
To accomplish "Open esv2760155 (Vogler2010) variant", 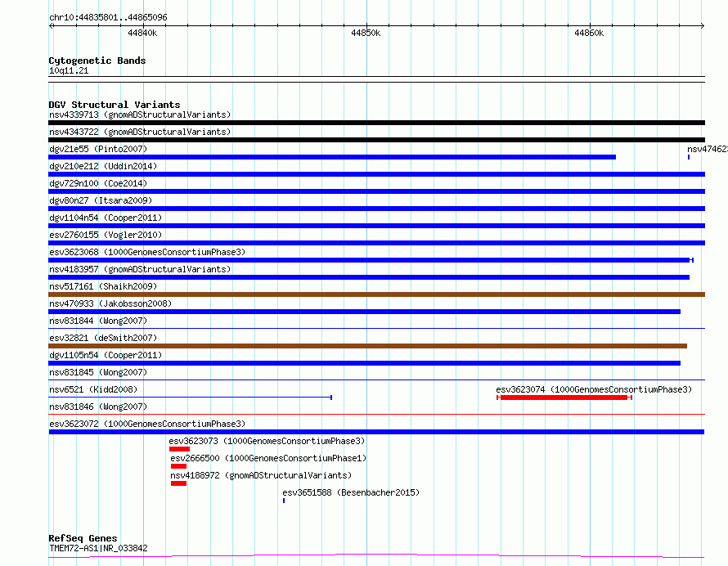I will [106, 235].
